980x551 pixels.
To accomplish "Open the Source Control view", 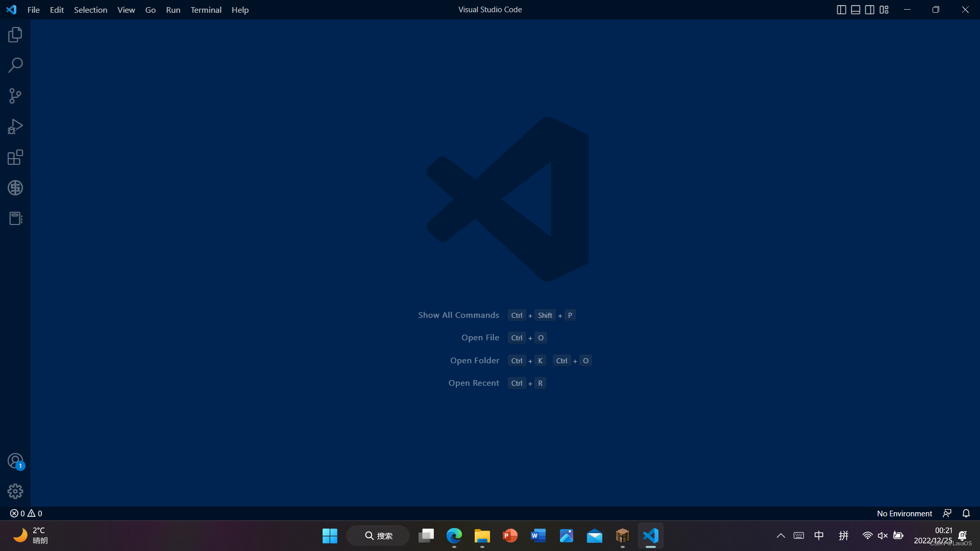I will (15, 96).
